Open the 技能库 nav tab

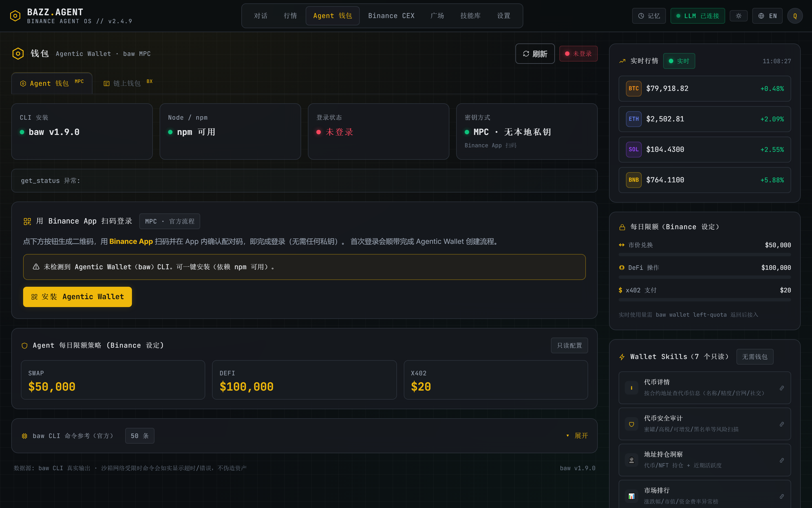470,16
